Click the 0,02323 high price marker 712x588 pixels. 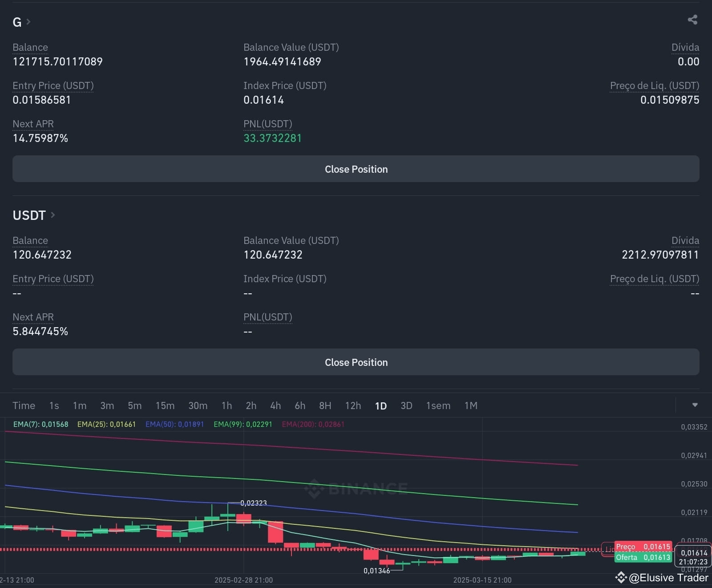click(253, 503)
